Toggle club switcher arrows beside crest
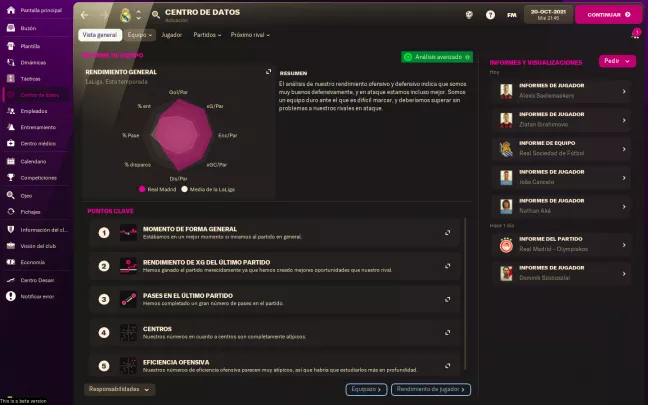Image resolution: width=648 pixels, height=405 pixels. (x=138, y=15)
